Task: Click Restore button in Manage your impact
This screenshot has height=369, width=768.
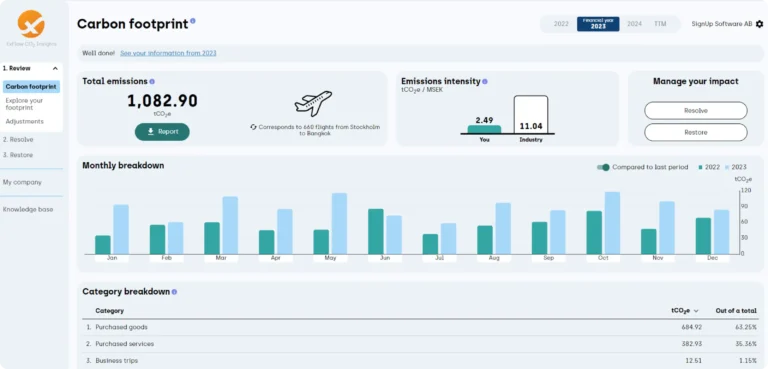Action: tap(696, 132)
